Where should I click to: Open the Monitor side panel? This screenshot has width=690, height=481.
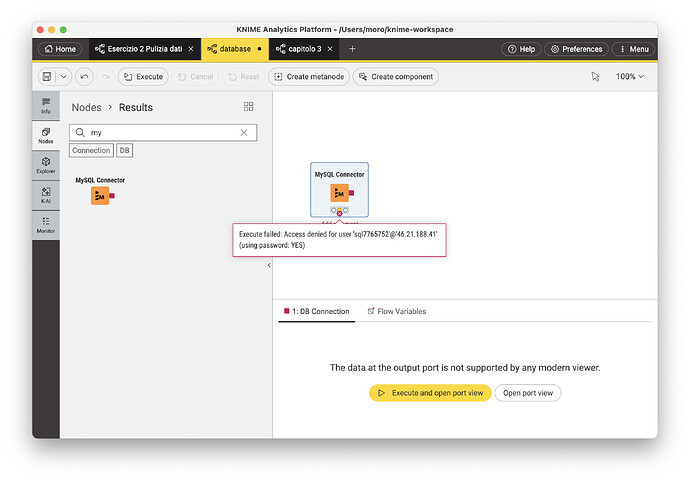(46, 225)
